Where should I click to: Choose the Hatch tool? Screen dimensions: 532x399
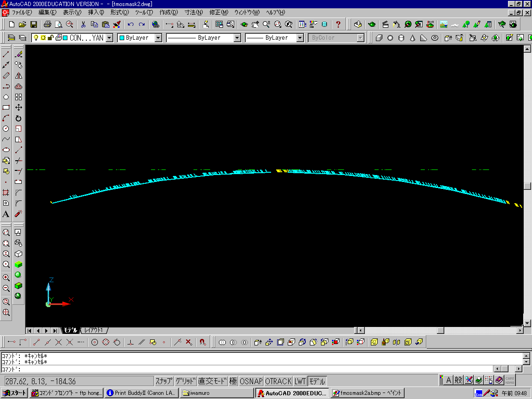click(6, 193)
